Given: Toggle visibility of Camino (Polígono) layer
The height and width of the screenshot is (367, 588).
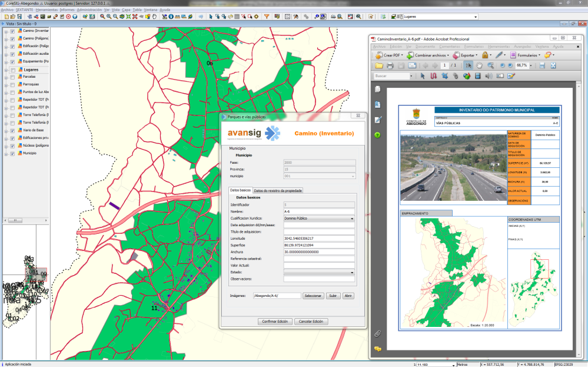Looking at the screenshot, I should tap(12, 39).
